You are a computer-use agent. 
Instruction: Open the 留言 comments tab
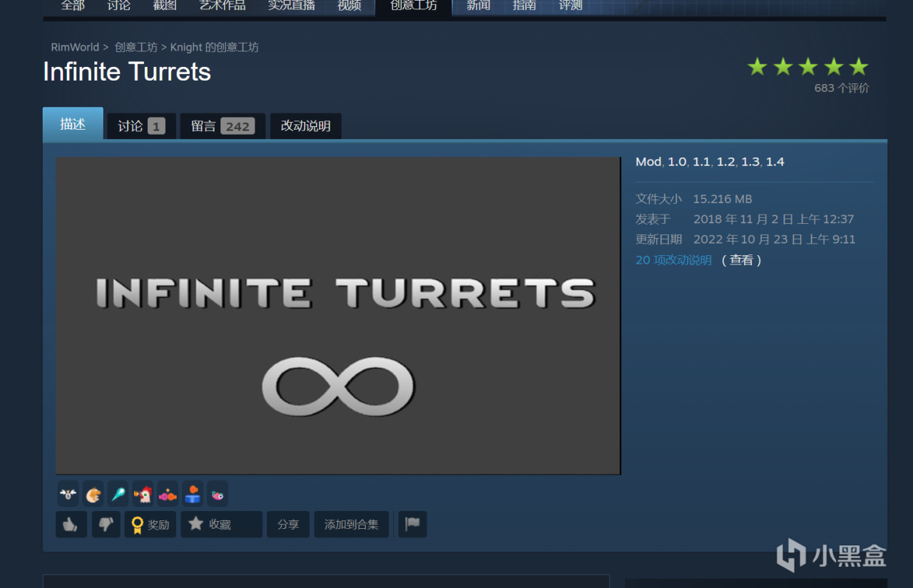(x=223, y=126)
